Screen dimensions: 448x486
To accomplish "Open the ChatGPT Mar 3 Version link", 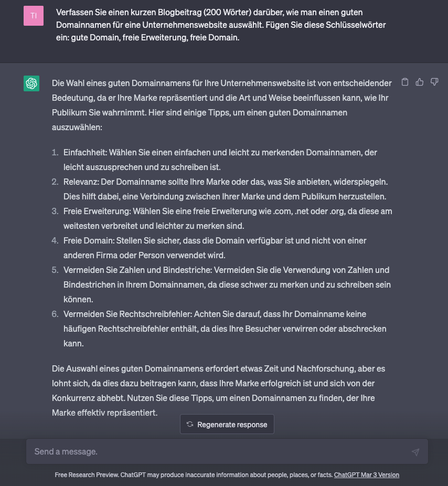I will (x=366, y=475).
